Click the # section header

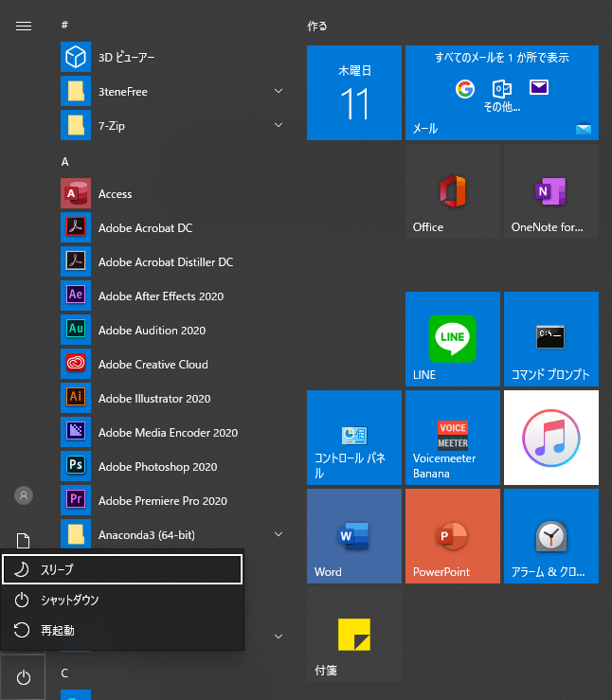pos(64,25)
